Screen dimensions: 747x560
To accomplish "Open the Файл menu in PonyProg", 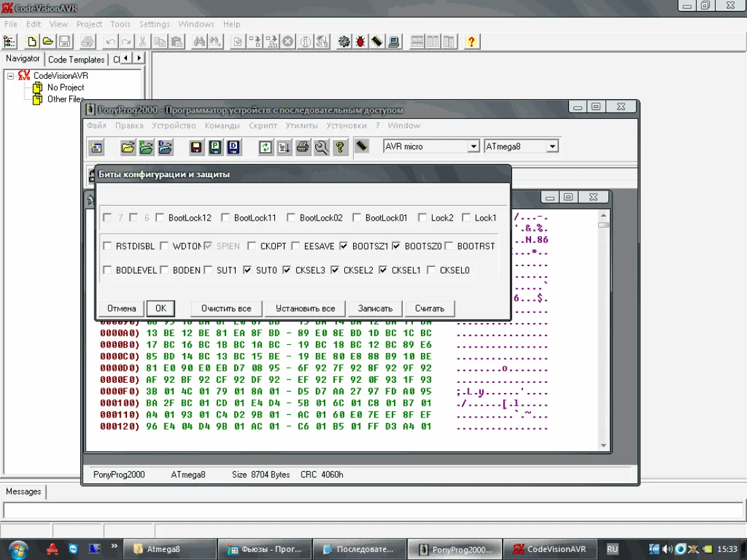I will coord(96,126).
